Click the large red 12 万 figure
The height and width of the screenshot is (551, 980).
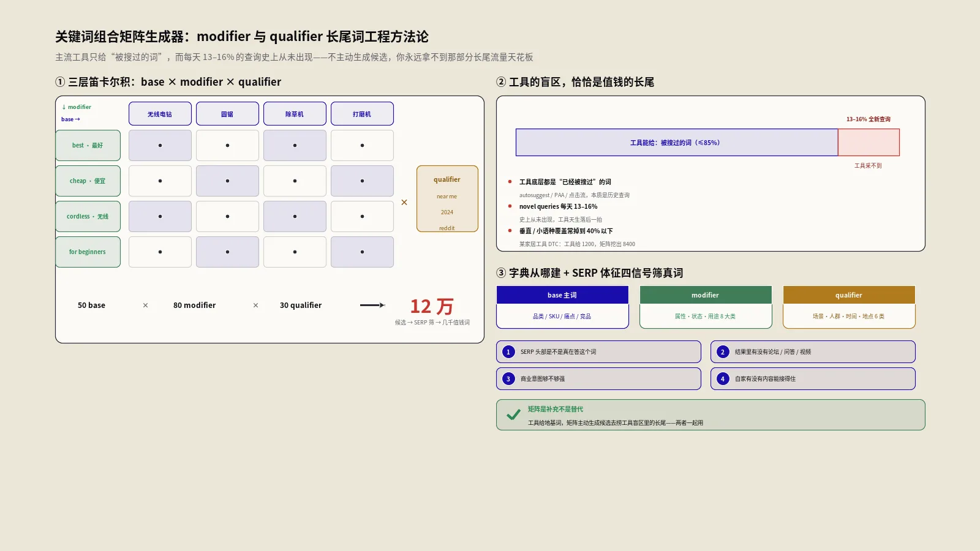432,306
